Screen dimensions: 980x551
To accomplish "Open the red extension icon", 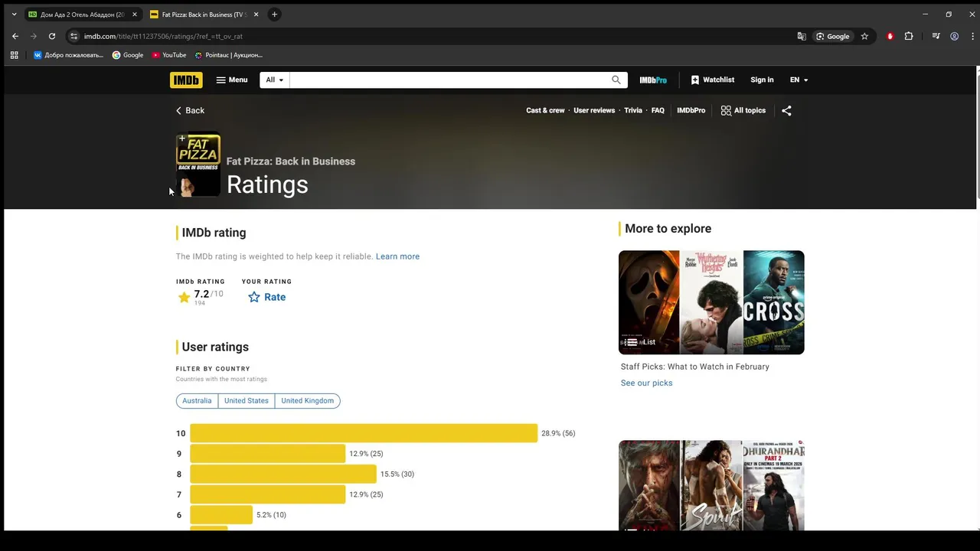I will pyautogui.click(x=890, y=36).
